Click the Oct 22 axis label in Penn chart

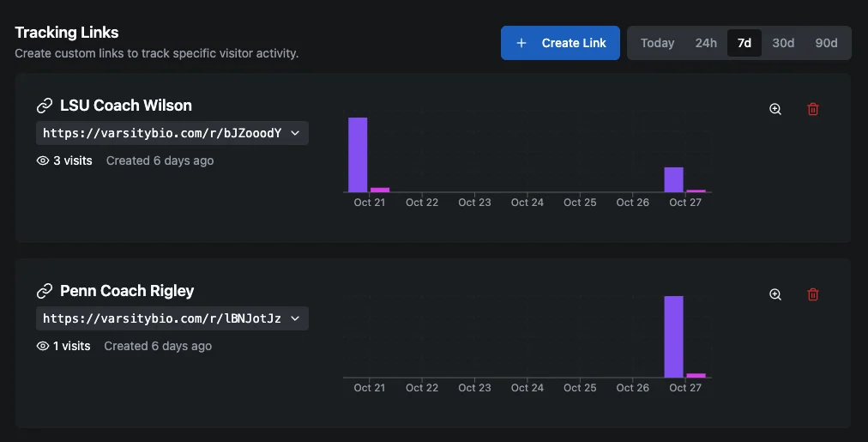(x=422, y=388)
